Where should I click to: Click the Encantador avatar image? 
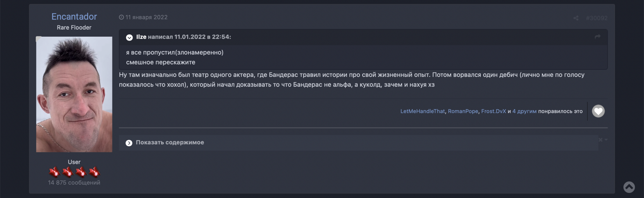coord(74,94)
